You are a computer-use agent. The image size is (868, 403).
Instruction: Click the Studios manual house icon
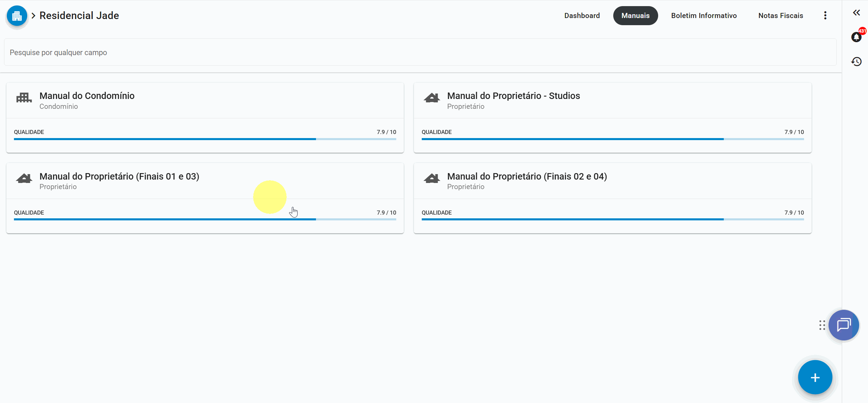(432, 98)
